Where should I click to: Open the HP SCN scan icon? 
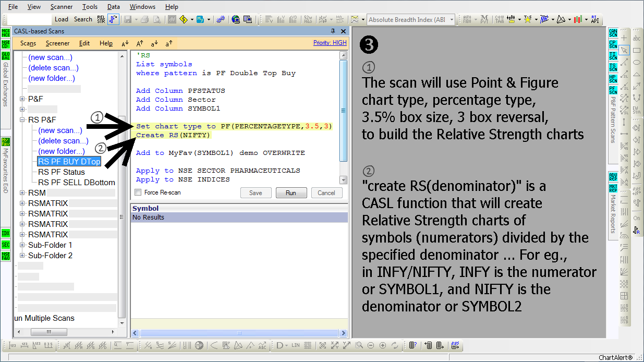(x=613, y=79)
